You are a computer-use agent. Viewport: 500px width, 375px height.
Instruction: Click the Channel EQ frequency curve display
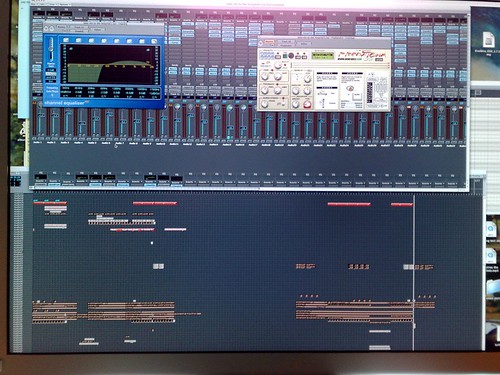[110, 64]
